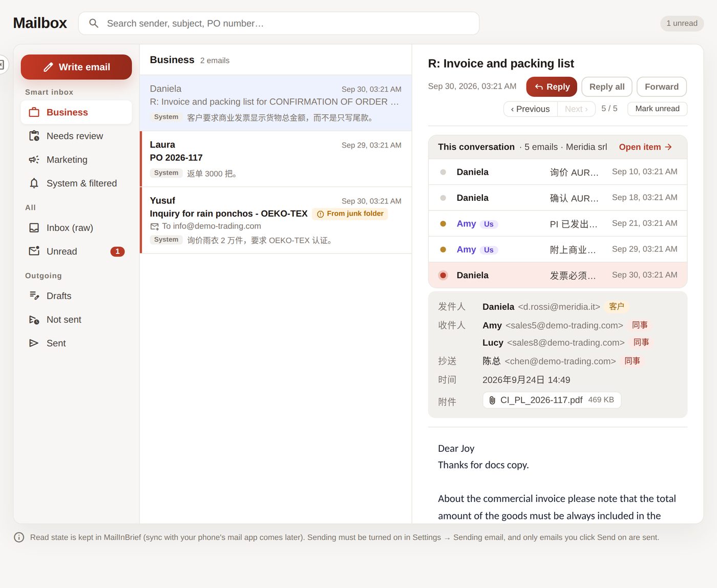Open the Needs review folder
Viewport: 717px width, 588px height.
point(76,136)
